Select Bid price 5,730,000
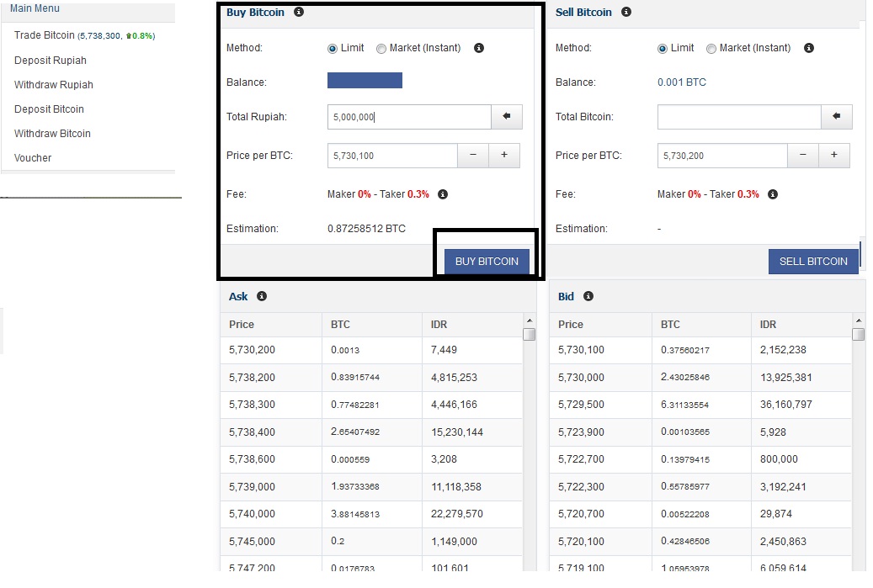Image resolution: width=873 pixels, height=588 pixels. (x=581, y=377)
